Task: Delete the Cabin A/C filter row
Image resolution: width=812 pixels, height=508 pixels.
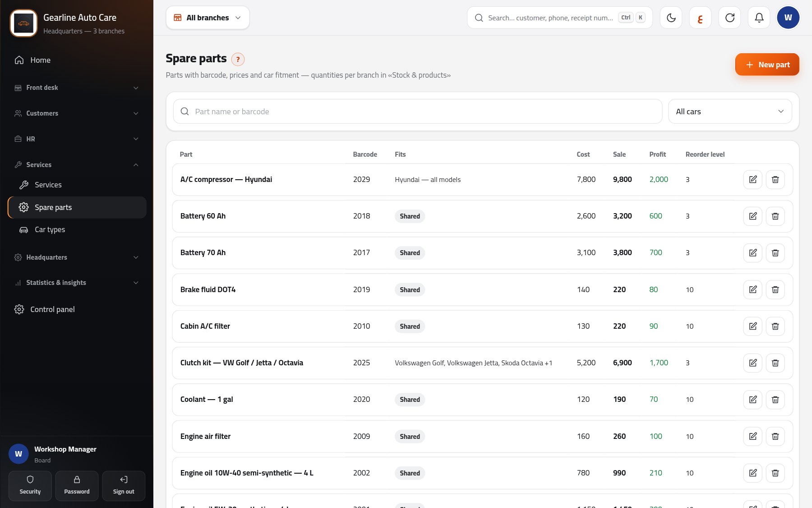Action: click(x=775, y=326)
